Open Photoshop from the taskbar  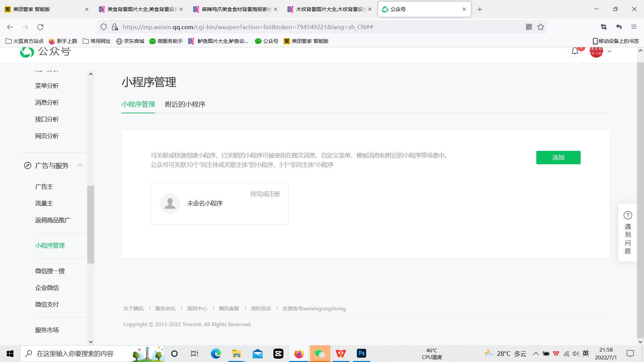pos(361,353)
